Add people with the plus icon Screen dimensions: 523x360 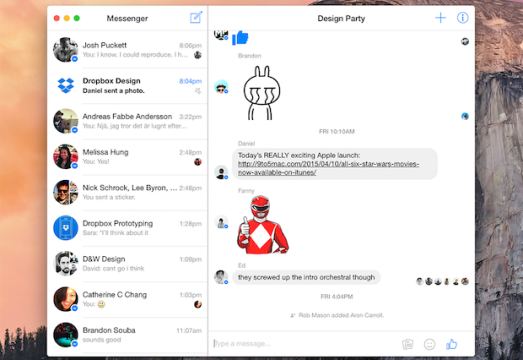pos(440,18)
